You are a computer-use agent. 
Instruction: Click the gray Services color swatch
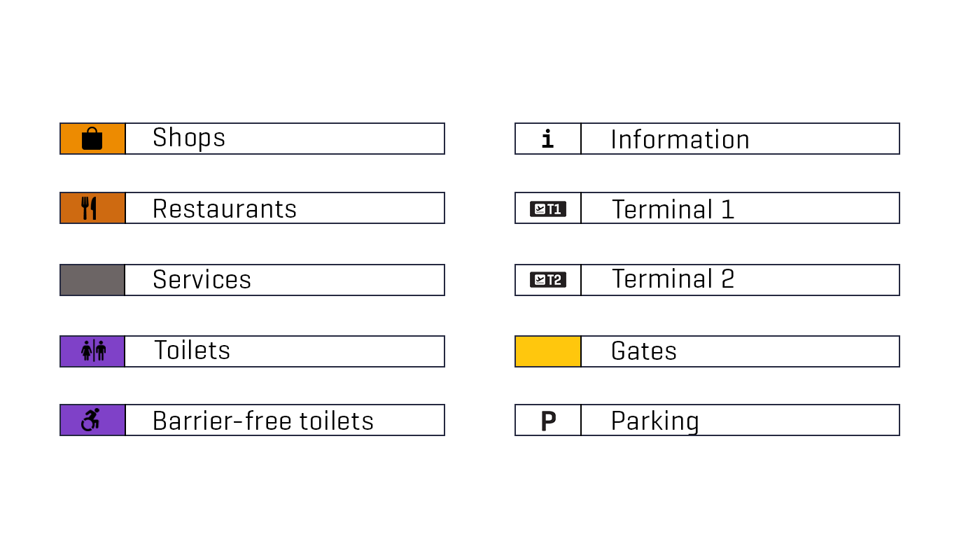[x=92, y=280]
